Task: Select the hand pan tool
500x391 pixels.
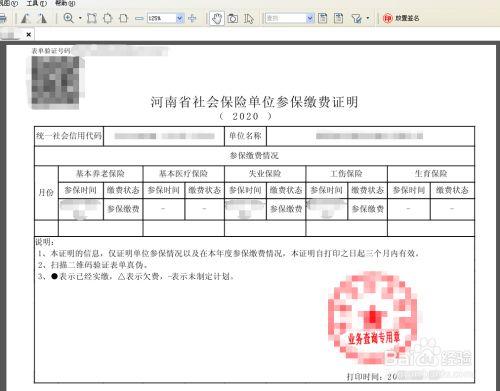Action: 217,18
